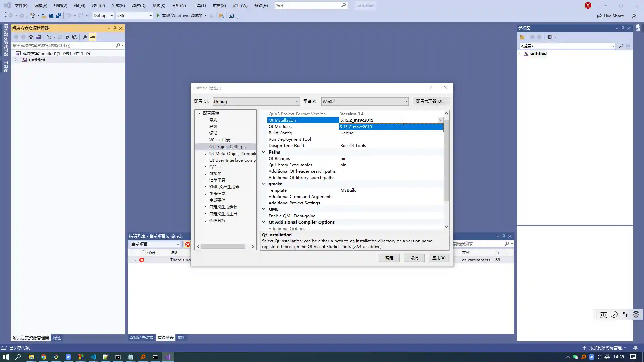
Task: Switch to the 查找符号结果 tab
Action: (x=142, y=338)
